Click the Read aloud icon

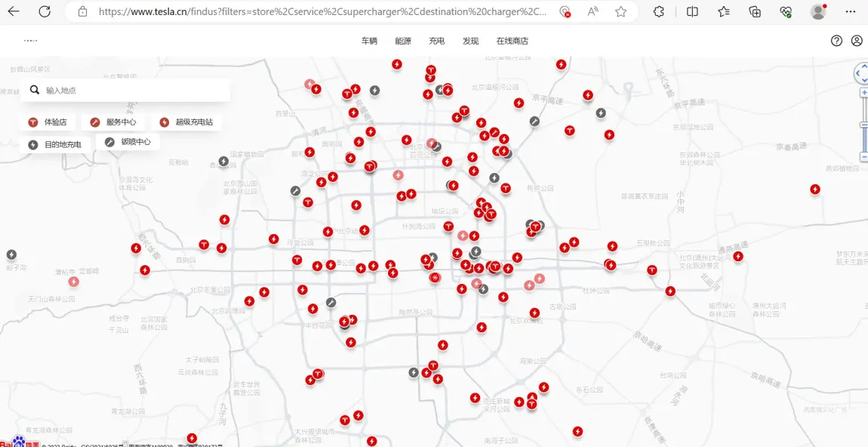click(x=593, y=11)
